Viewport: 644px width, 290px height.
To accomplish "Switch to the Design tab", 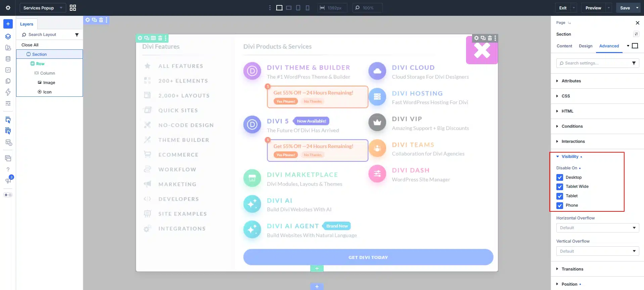I will (586, 46).
